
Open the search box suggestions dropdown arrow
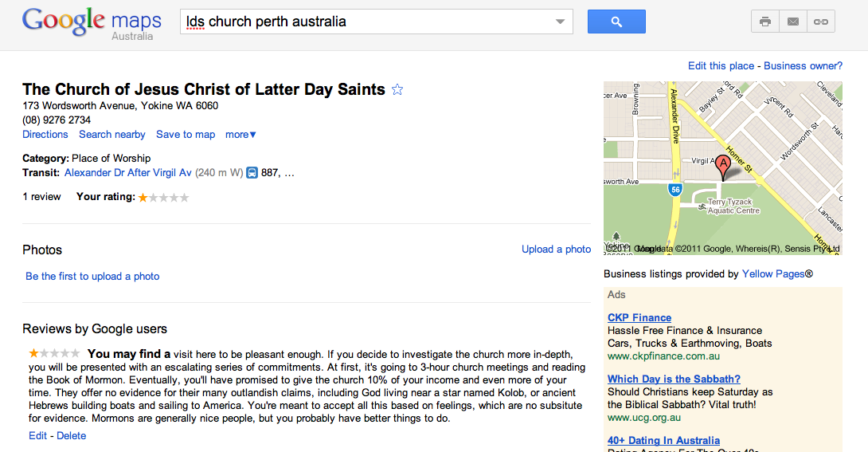tap(561, 22)
